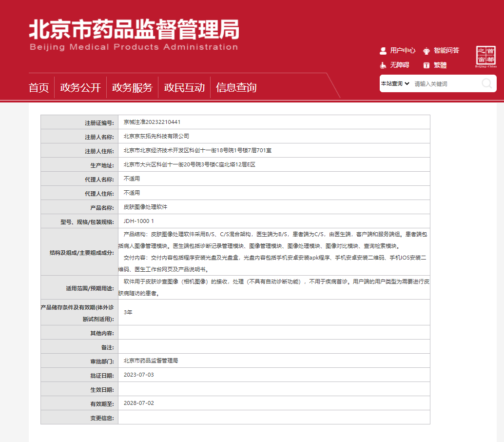504x442 pixels.
Task: Click the registration number 京械注准20232210441
Action: click(x=152, y=122)
